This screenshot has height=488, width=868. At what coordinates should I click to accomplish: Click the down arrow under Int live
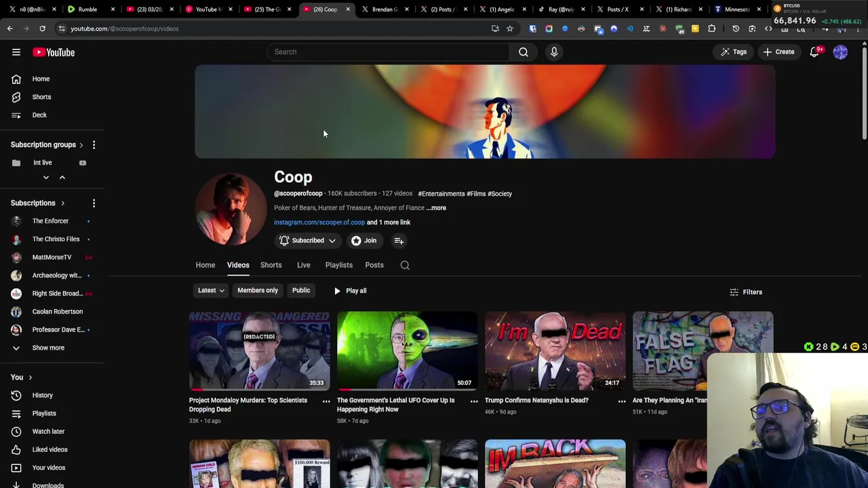46,178
